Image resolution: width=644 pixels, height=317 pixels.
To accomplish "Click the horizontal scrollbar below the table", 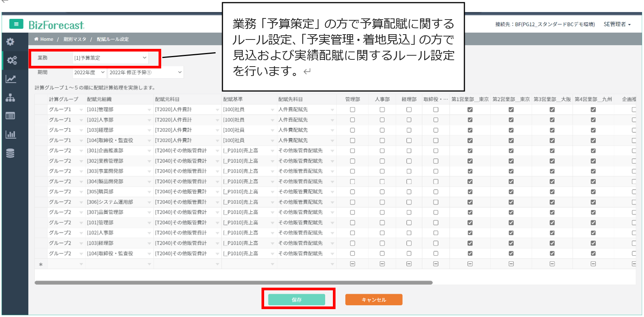I will pos(233,282).
